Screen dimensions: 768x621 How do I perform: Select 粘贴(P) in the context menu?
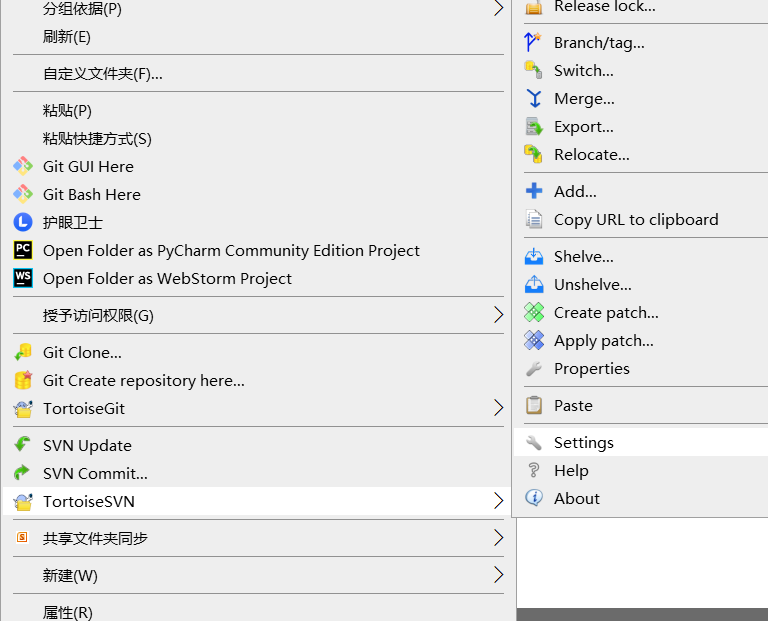tap(258, 110)
